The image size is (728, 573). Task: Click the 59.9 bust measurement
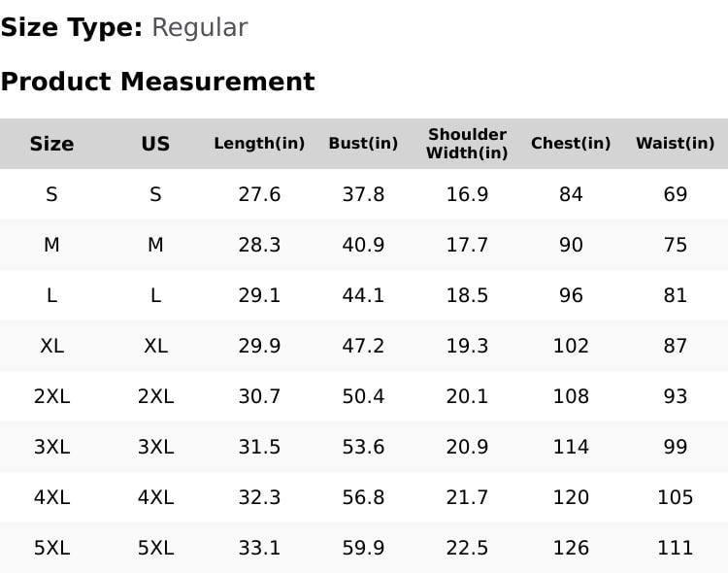click(x=363, y=548)
